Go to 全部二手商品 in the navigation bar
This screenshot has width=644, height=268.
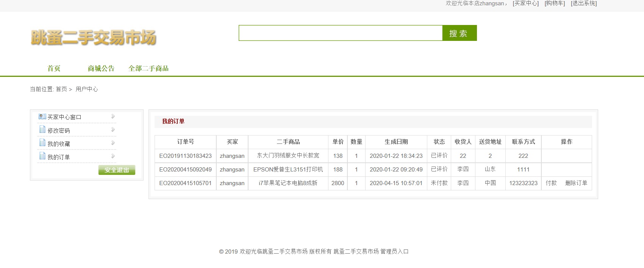[x=148, y=69]
